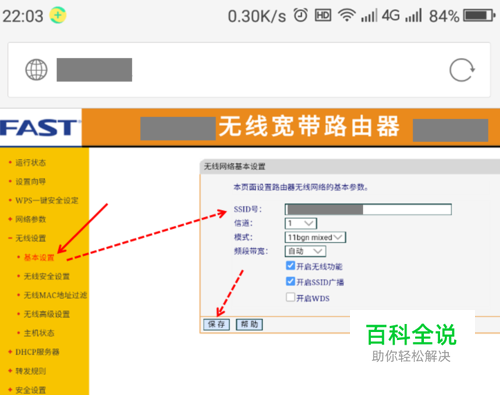
Task: Tap the HD status icon
Action: [323, 15]
